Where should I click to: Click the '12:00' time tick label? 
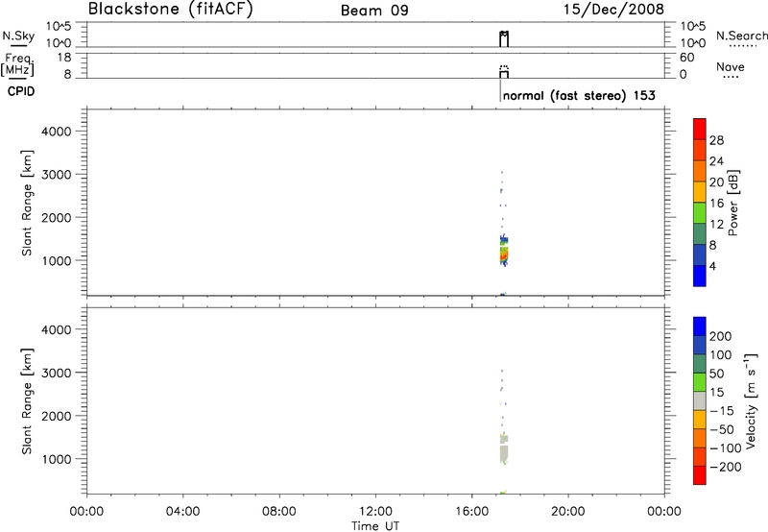point(375,512)
